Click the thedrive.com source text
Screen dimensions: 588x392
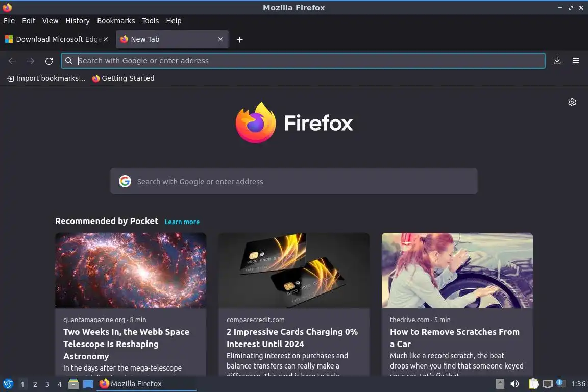pyautogui.click(x=409, y=320)
